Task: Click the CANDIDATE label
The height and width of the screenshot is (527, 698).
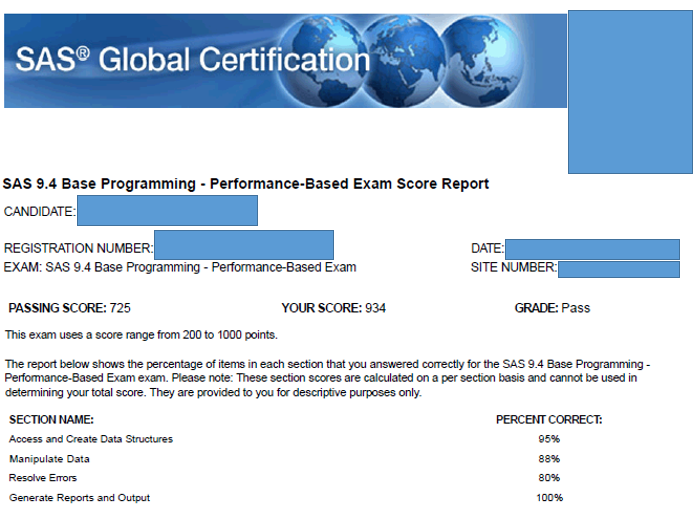Action: pyautogui.click(x=40, y=211)
